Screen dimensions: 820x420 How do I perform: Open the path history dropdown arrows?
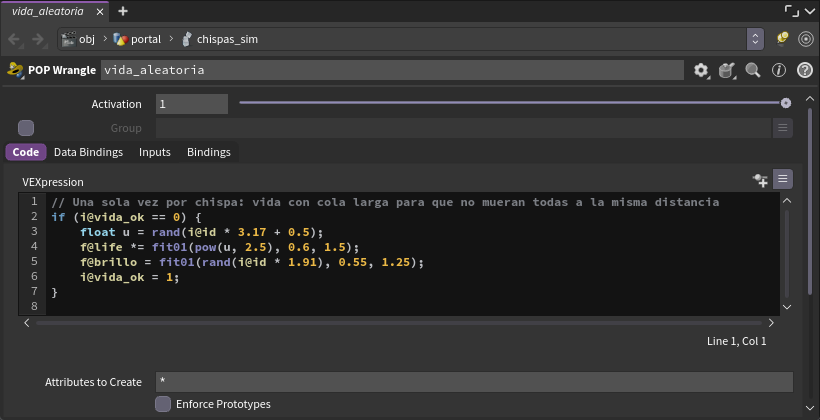point(755,39)
